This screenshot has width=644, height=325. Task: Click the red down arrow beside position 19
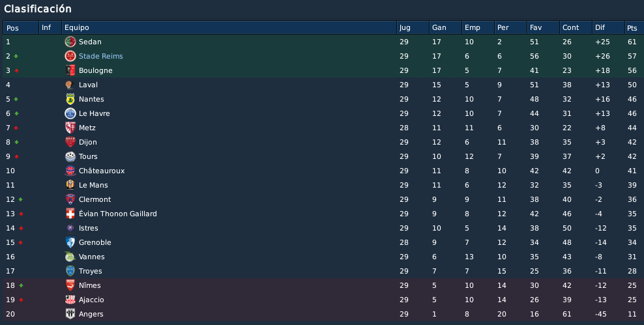(x=21, y=300)
